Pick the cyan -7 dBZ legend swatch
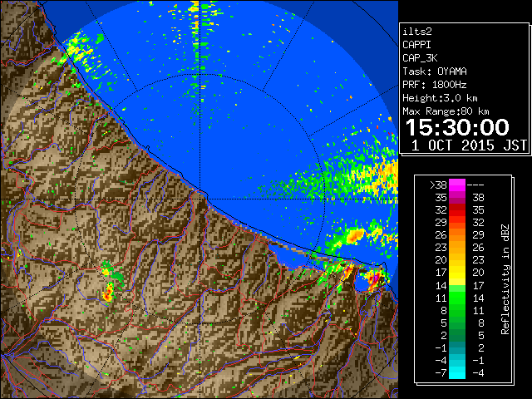The image size is (532, 399). tap(457, 372)
